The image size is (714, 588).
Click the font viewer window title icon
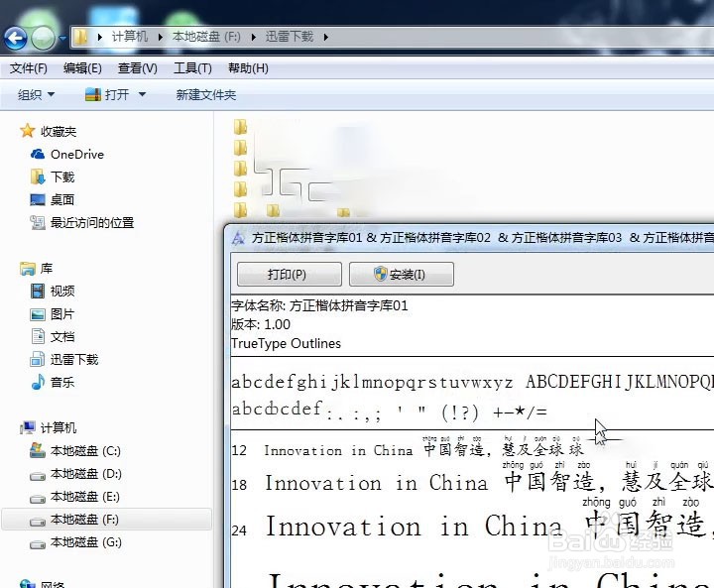[239, 238]
